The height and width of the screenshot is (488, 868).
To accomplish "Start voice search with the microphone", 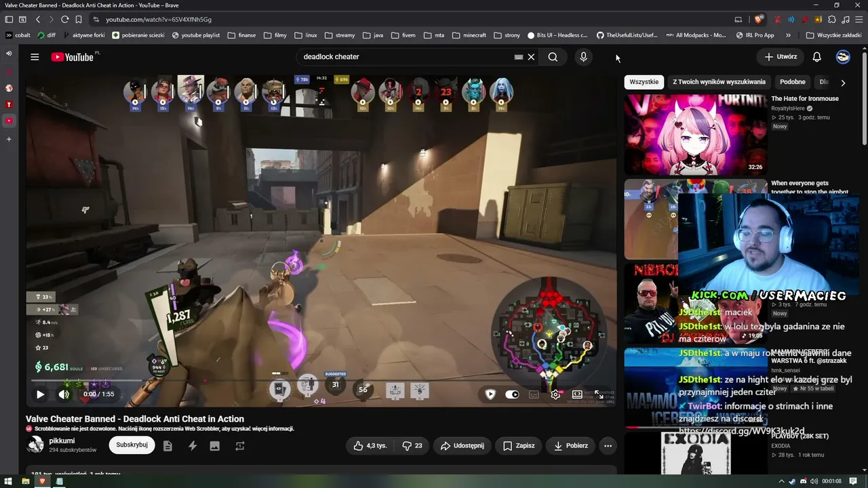I will tap(583, 57).
